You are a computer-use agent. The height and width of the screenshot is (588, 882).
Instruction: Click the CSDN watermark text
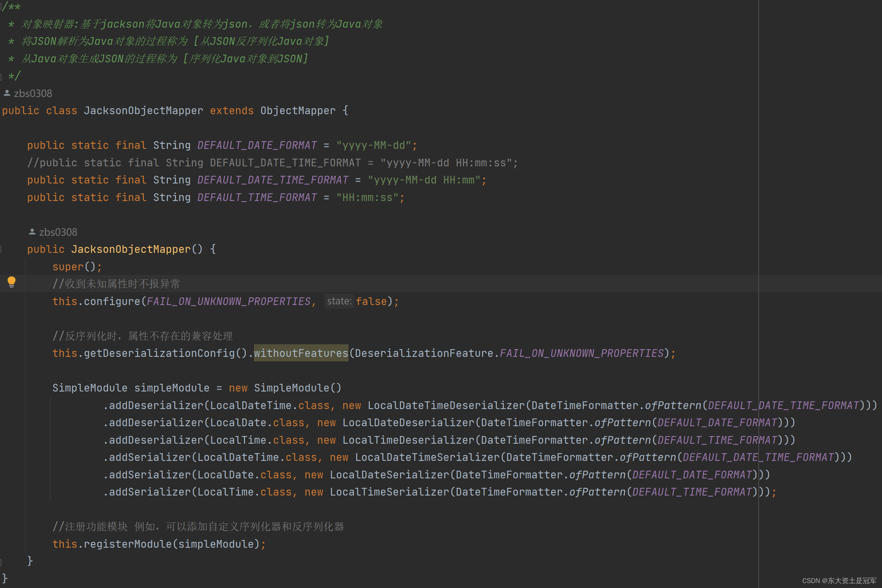click(x=839, y=581)
